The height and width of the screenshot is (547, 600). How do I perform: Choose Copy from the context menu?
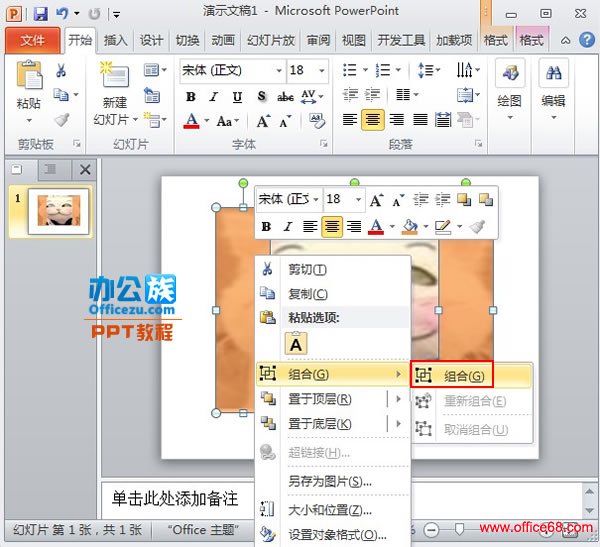(333, 294)
